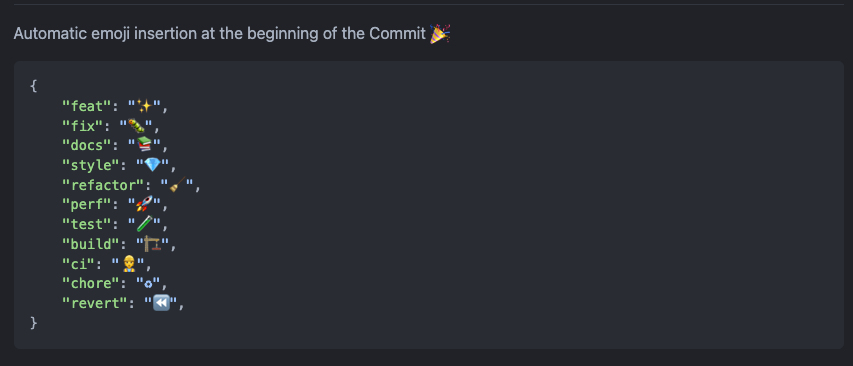Click the test tube emoji for test
This screenshot has width=853, height=366.
pyautogui.click(x=144, y=224)
